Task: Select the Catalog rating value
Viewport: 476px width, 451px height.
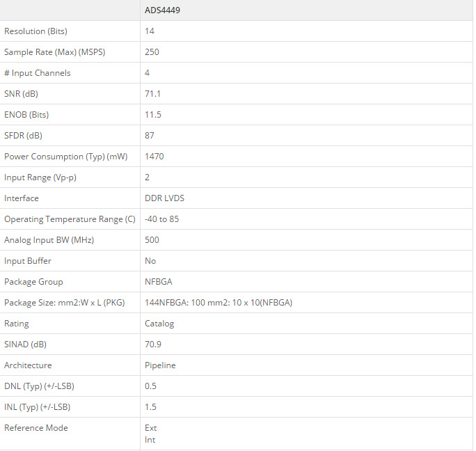Action: coord(159,324)
